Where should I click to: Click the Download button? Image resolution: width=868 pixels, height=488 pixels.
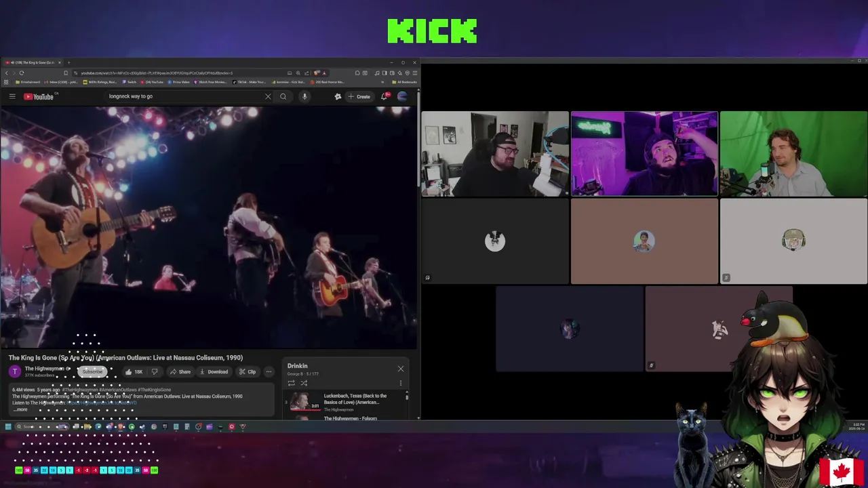[x=214, y=371]
